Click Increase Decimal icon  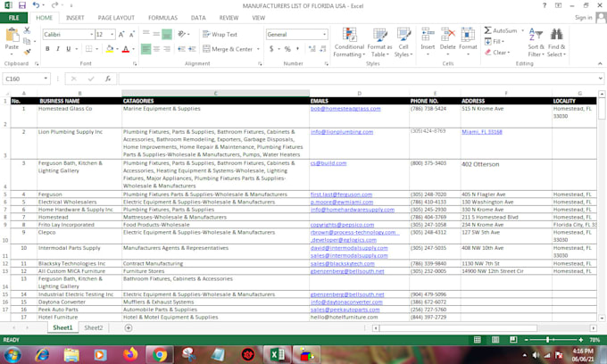[x=312, y=49]
